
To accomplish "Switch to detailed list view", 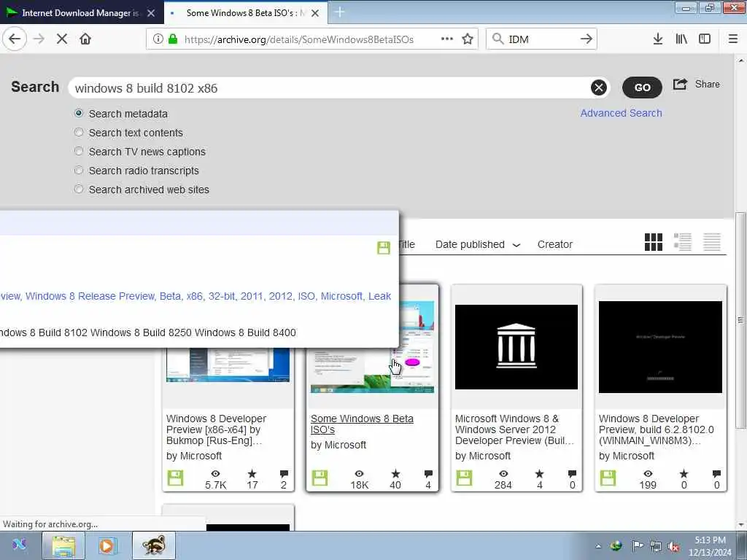I will 683,242.
